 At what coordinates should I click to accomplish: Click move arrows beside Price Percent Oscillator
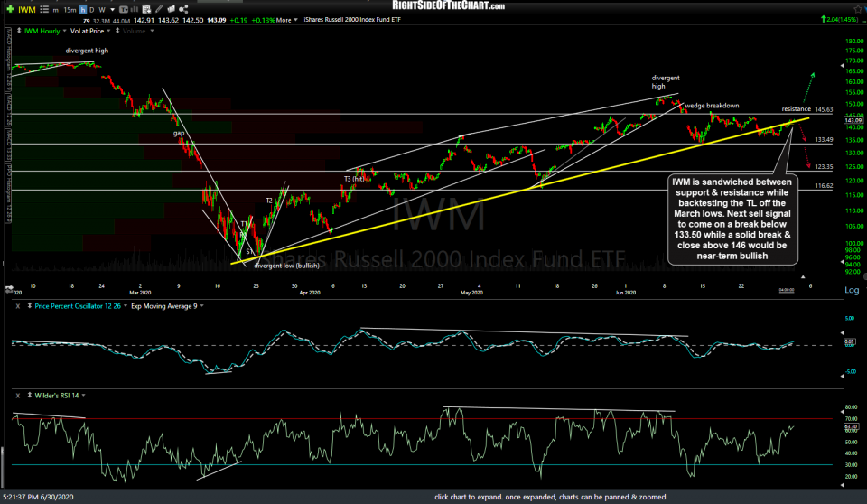pyautogui.click(x=29, y=306)
